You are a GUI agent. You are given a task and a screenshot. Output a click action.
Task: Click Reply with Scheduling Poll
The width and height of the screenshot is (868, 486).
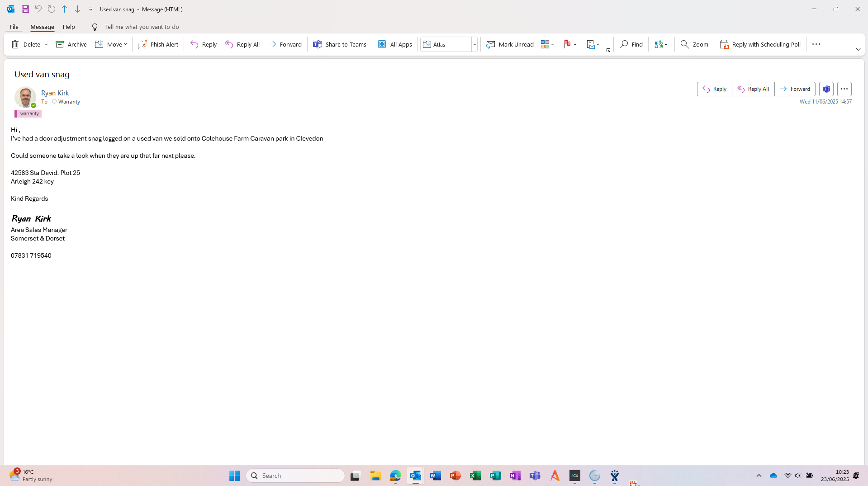click(x=760, y=44)
